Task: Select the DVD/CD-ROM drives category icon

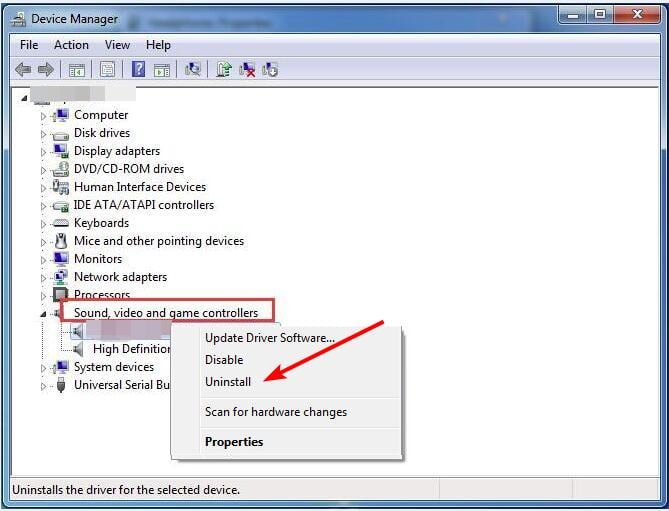Action: coord(61,169)
